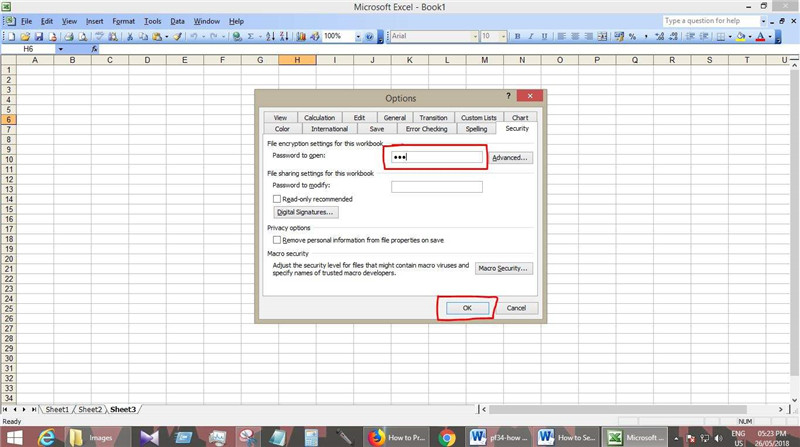
Task: Sort descending with the Z-A icon
Action: pos(284,36)
